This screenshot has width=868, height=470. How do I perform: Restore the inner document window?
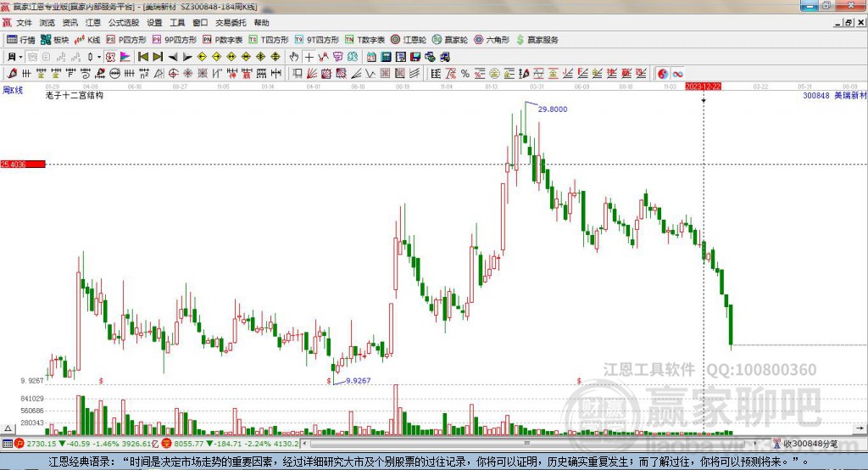(849, 23)
